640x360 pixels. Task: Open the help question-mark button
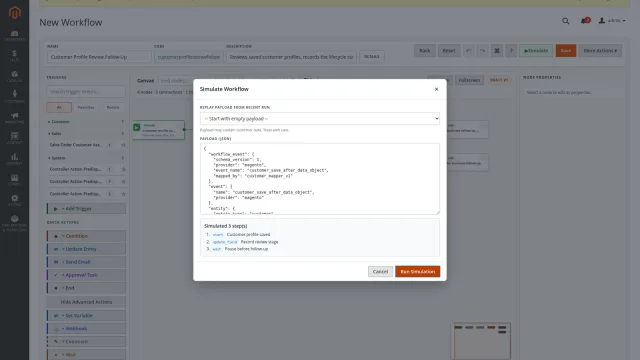511,51
